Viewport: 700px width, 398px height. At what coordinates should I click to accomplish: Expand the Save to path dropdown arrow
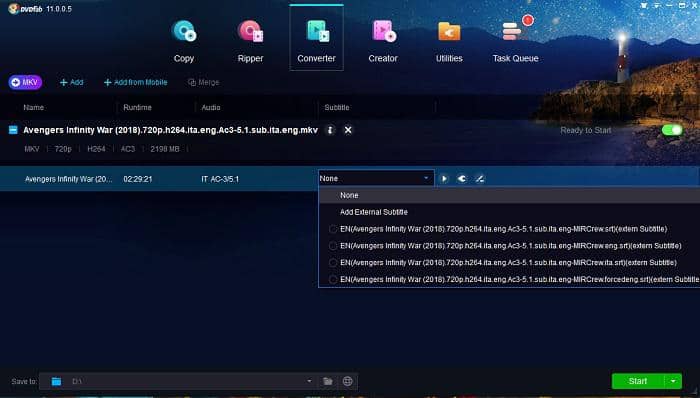click(309, 381)
